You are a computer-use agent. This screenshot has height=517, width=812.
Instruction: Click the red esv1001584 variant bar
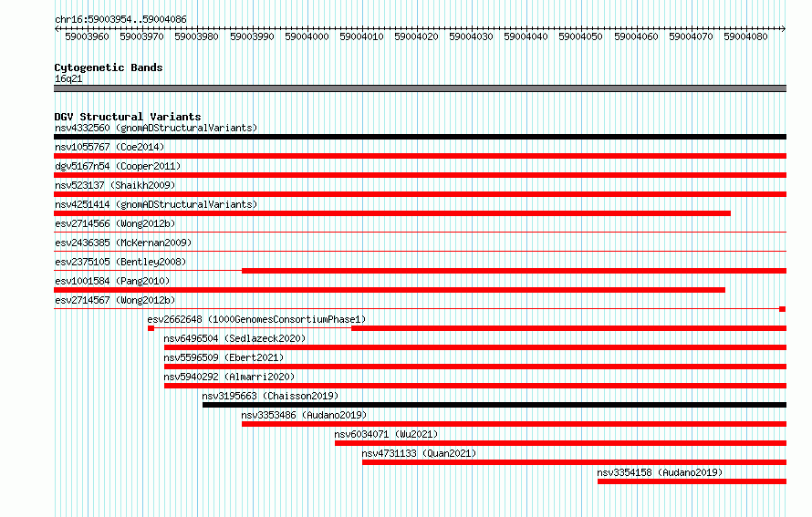[x=390, y=290]
